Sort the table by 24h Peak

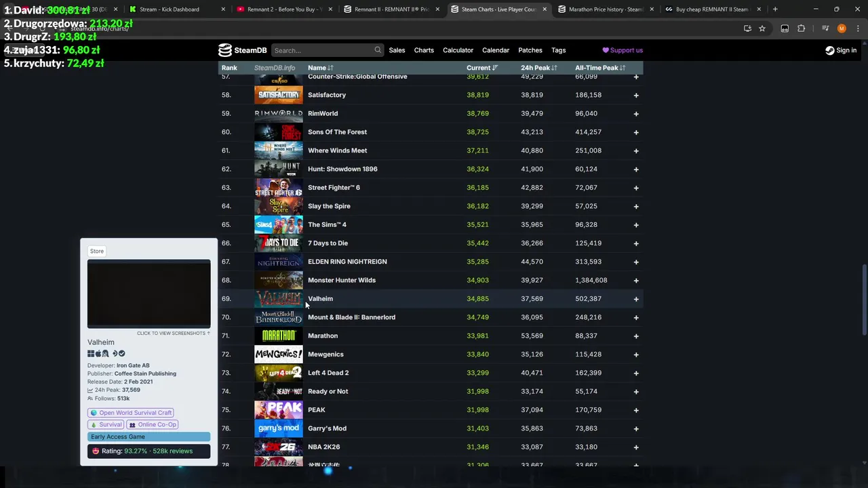pos(538,68)
